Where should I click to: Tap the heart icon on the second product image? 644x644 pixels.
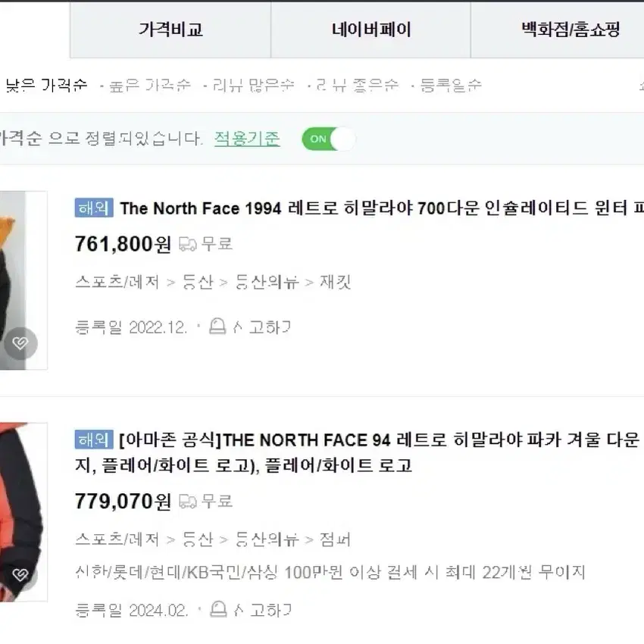pyautogui.click(x=20, y=574)
